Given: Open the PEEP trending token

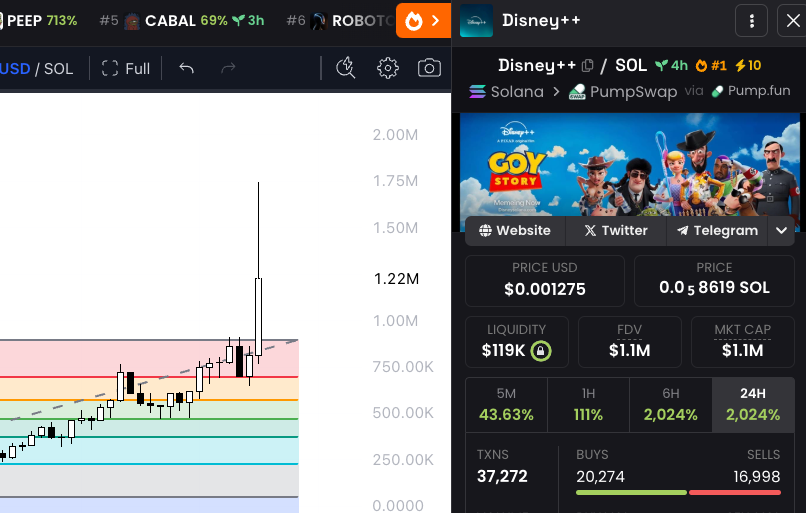Looking at the screenshot, I should click(39, 21).
